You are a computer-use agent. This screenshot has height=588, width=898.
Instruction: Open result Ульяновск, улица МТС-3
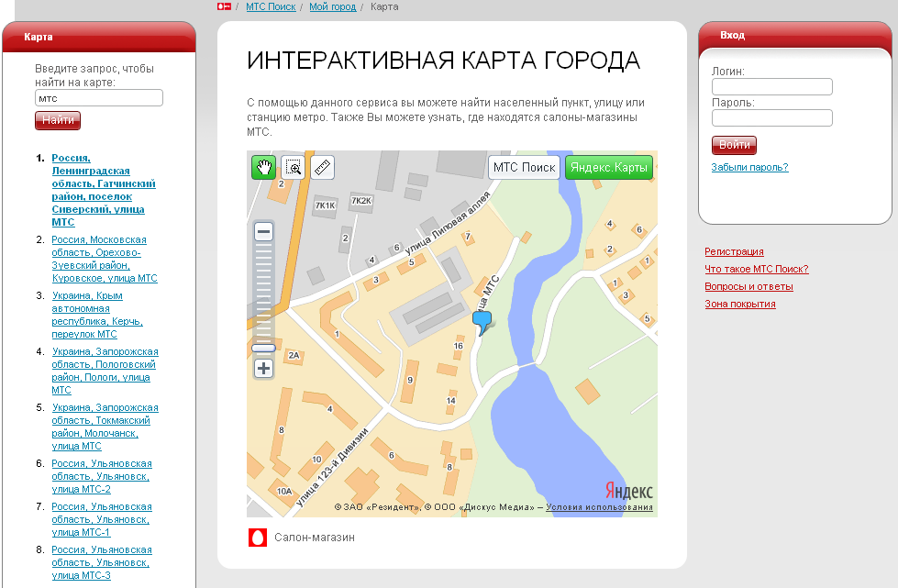(x=102, y=562)
